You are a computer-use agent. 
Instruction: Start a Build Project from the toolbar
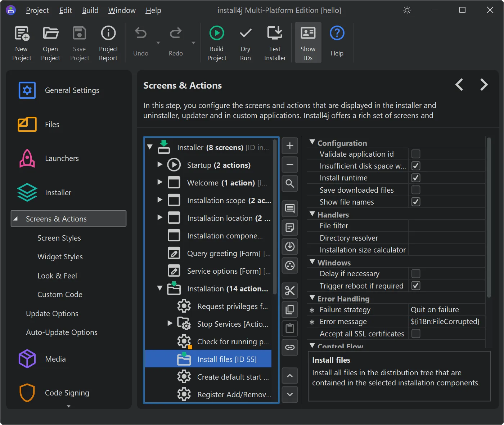(217, 42)
